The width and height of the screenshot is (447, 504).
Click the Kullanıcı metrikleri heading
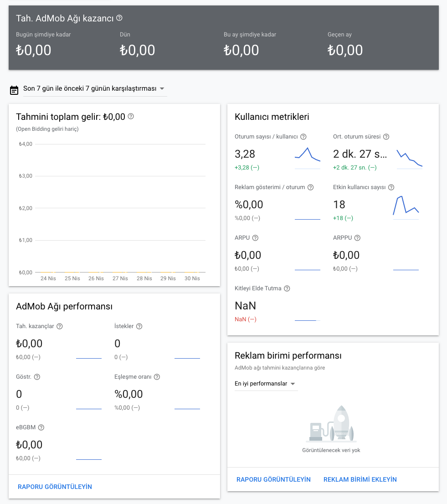click(x=272, y=117)
